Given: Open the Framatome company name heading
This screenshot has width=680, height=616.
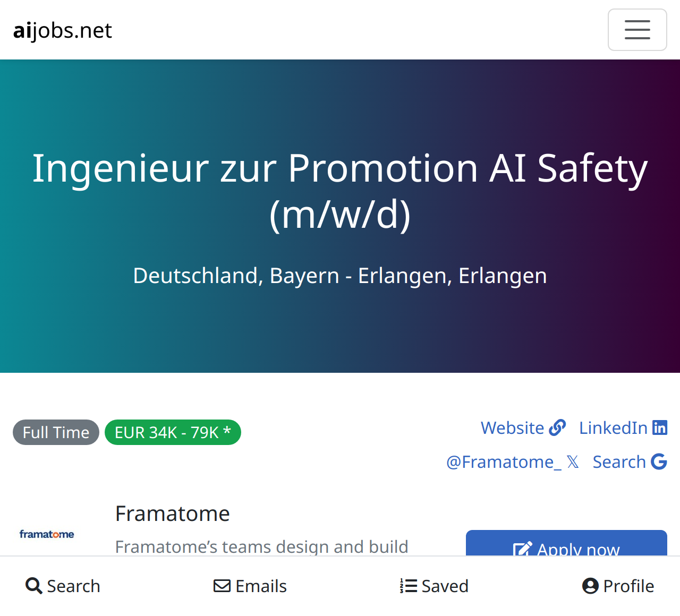Looking at the screenshot, I should tap(173, 514).
